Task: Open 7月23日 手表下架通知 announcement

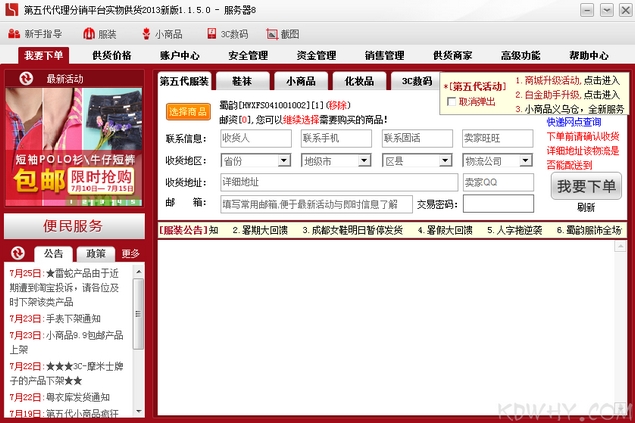Action: (55, 319)
